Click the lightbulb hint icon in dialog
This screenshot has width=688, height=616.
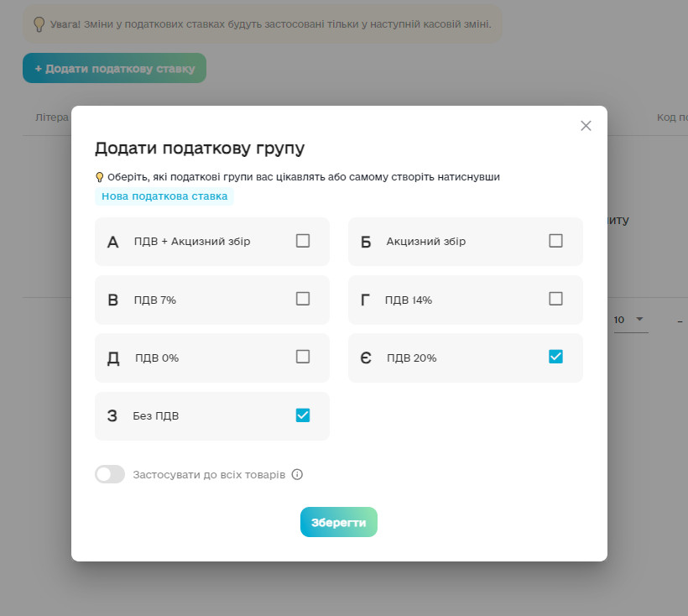click(x=99, y=177)
